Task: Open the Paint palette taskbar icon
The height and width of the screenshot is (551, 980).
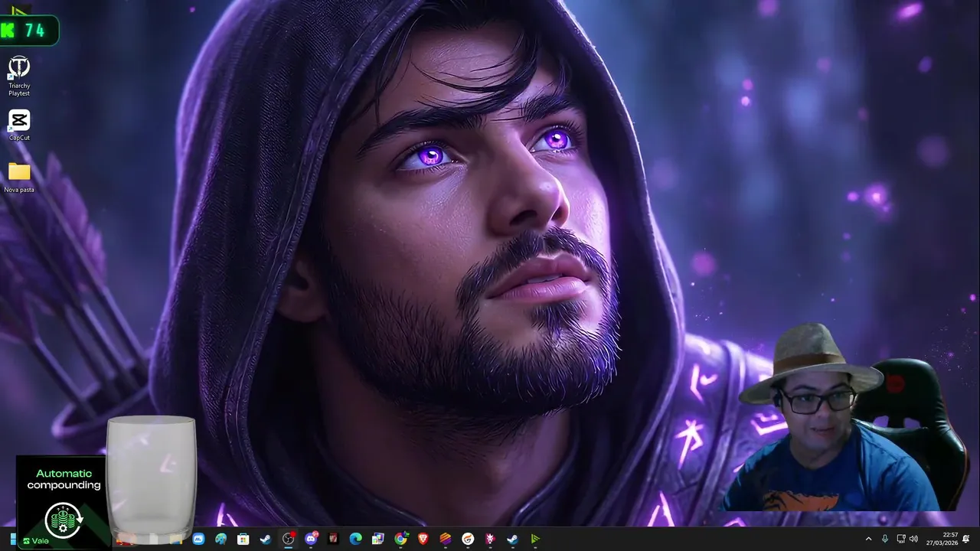Action: 220,539
